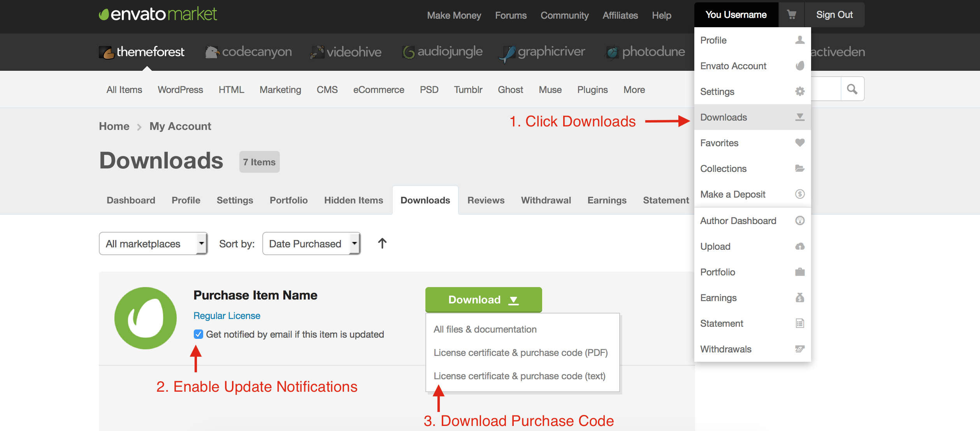Open the Purchase Item Name title
This screenshot has height=431, width=980.
click(x=255, y=295)
